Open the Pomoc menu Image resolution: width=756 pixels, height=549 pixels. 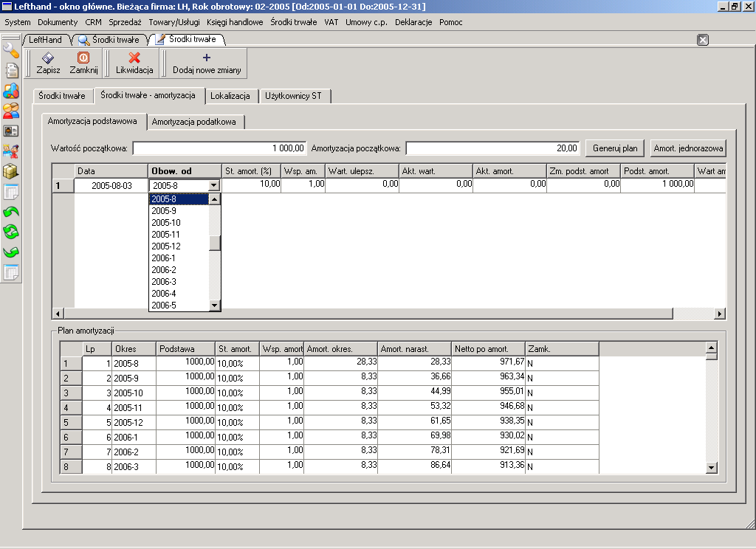[x=451, y=22]
